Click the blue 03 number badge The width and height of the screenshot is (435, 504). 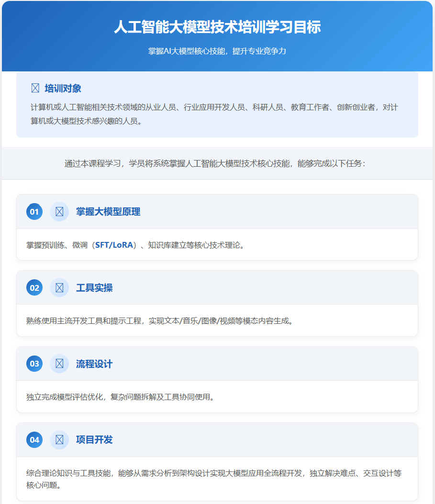point(34,364)
